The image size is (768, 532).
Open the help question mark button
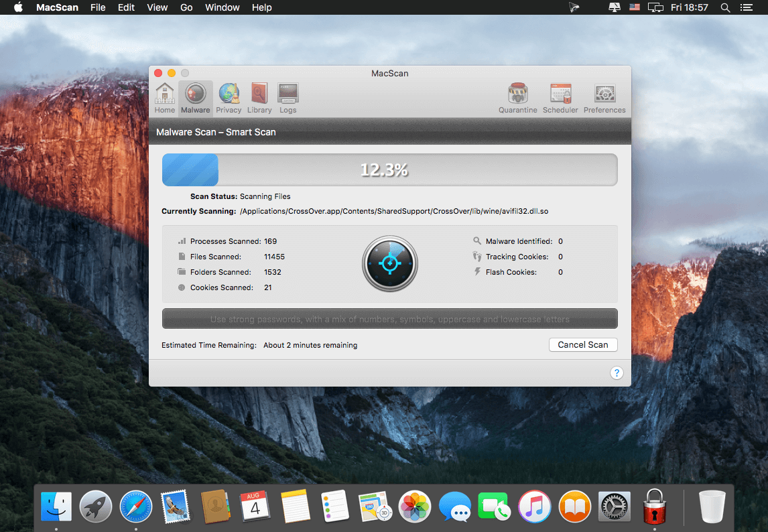tap(617, 373)
